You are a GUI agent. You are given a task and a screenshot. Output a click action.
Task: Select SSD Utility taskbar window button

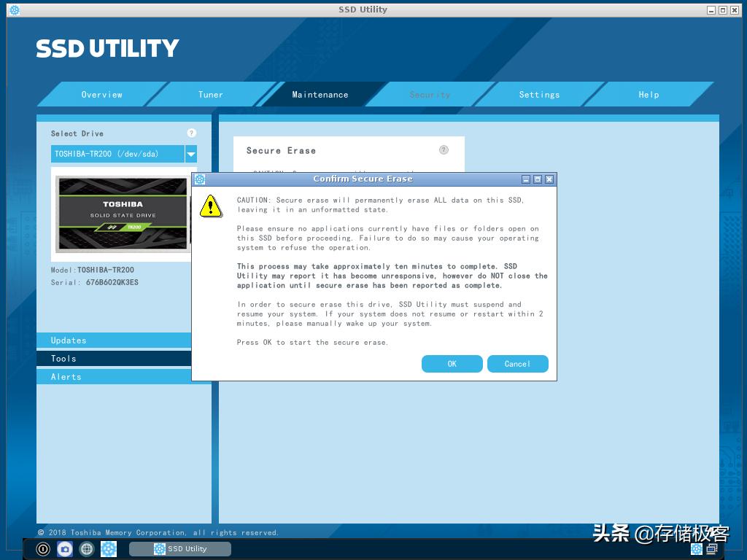pyautogui.click(x=180, y=548)
